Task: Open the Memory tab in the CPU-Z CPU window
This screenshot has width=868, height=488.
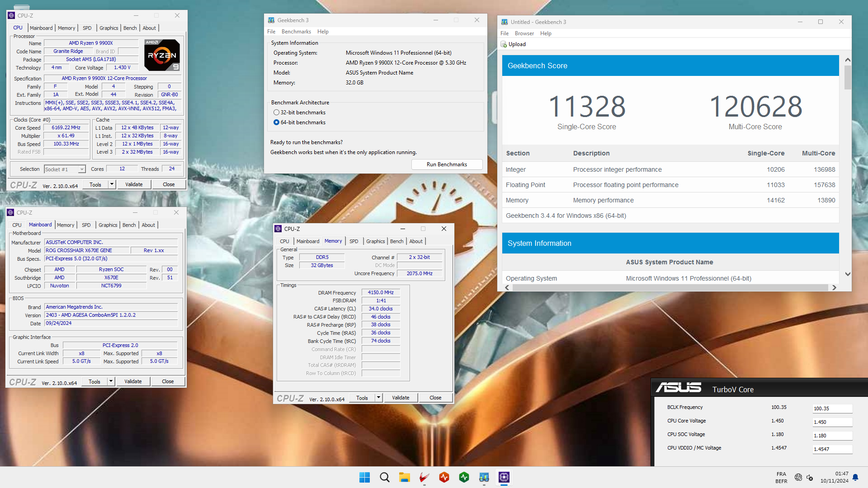Action: click(x=66, y=28)
